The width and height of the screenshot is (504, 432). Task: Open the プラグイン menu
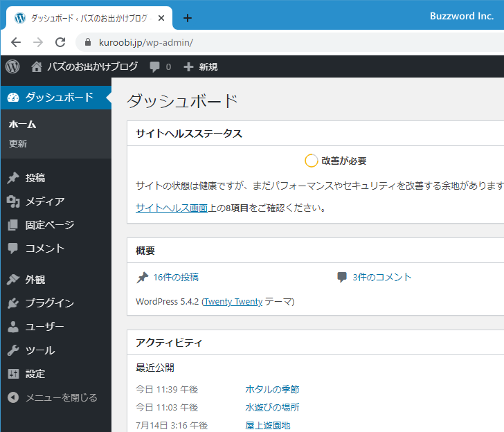coord(50,303)
